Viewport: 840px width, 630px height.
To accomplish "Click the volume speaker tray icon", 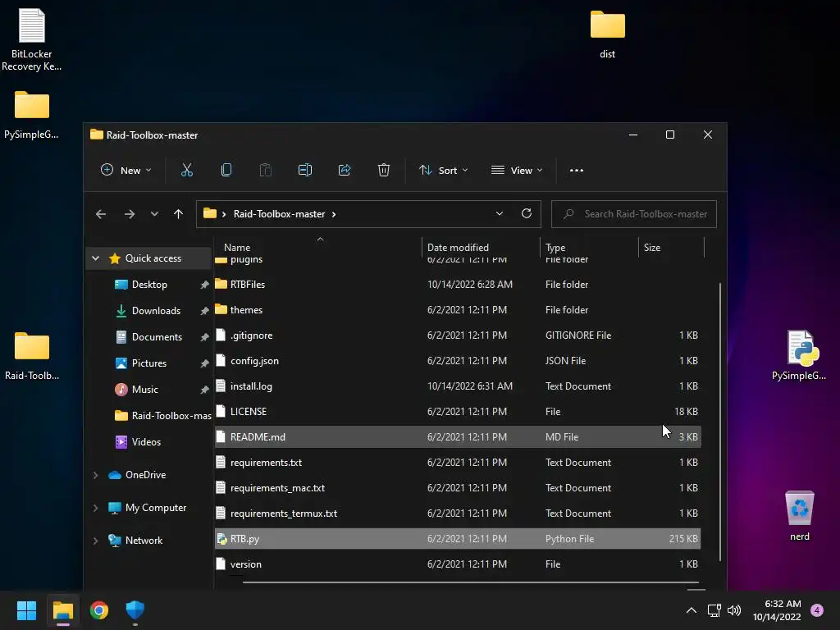I will (734, 610).
